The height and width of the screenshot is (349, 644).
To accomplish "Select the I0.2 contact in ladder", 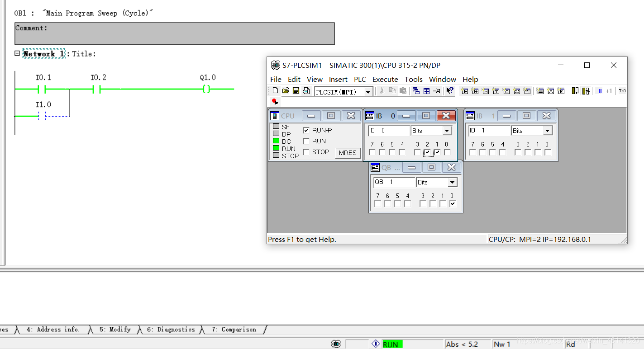I will click(96, 90).
